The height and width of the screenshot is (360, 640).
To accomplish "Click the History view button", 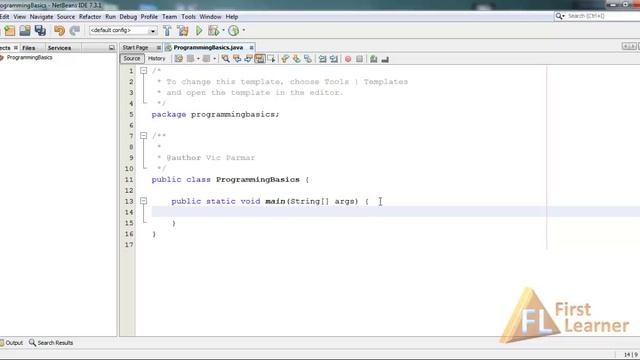I will coord(157,59).
